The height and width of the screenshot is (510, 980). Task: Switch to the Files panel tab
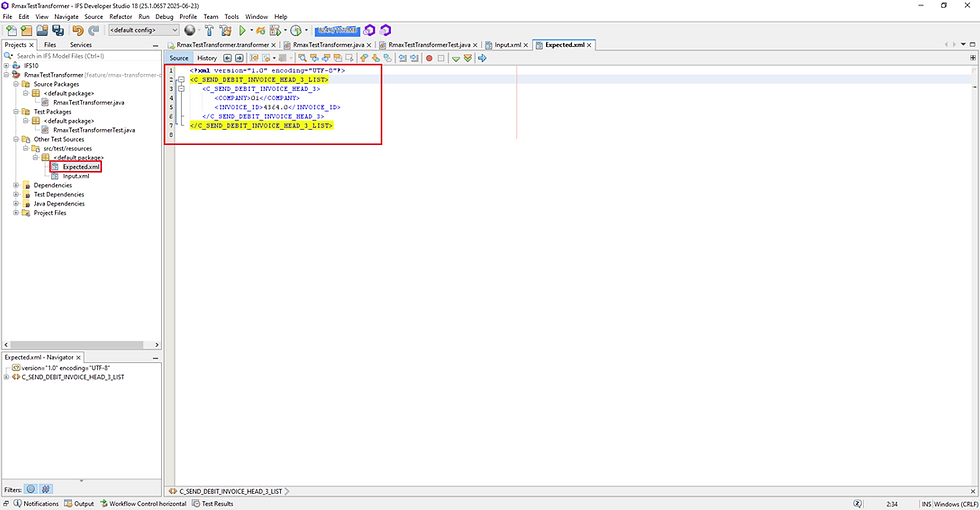pos(50,45)
